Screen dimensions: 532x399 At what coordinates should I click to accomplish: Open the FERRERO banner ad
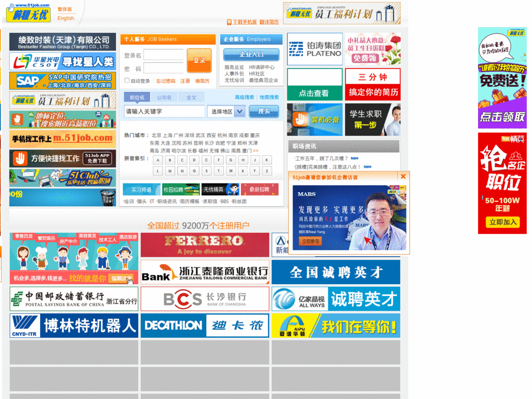point(205,245)
